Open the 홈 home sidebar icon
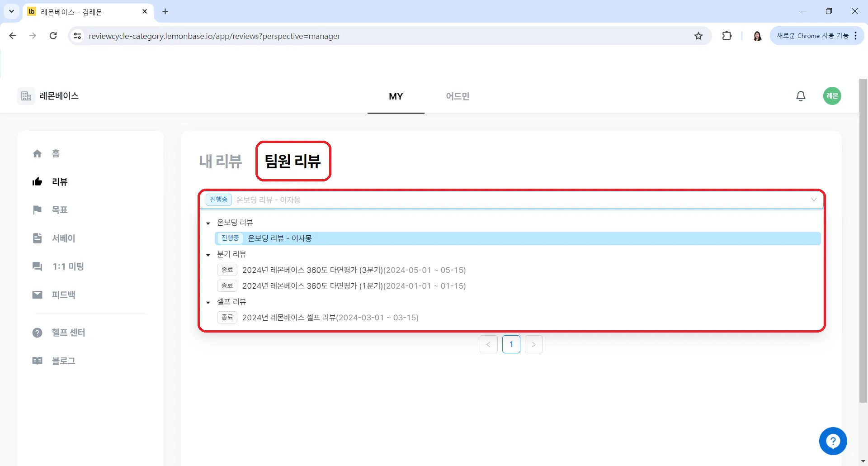868x466 pixels. click(37, 154)
